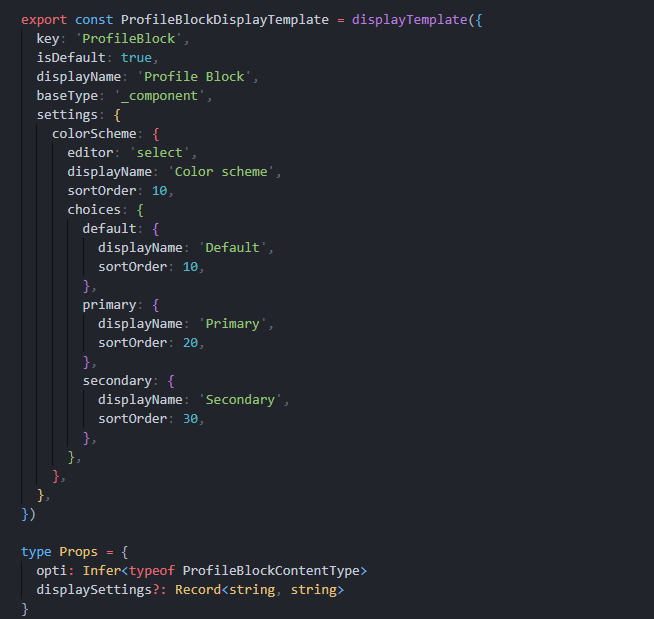Screen dimensions: 654x619
Task: Click the 'Infer' type reference
Action: pyautogui.click(x=102, y=571)
